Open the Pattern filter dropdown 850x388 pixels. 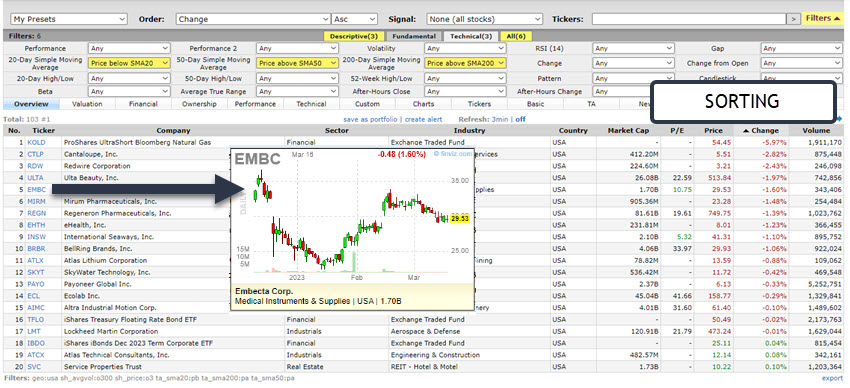[x=633, y=79]
